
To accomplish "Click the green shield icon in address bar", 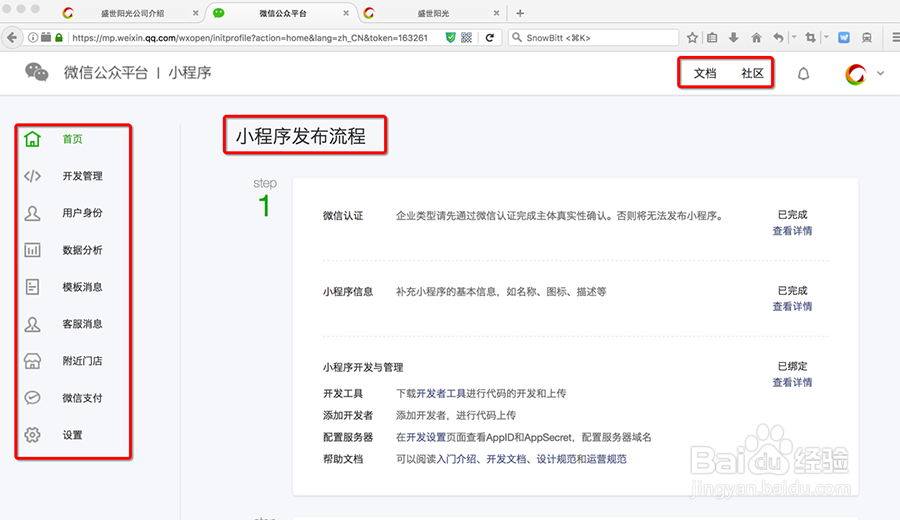I will (x=451, y=38).
